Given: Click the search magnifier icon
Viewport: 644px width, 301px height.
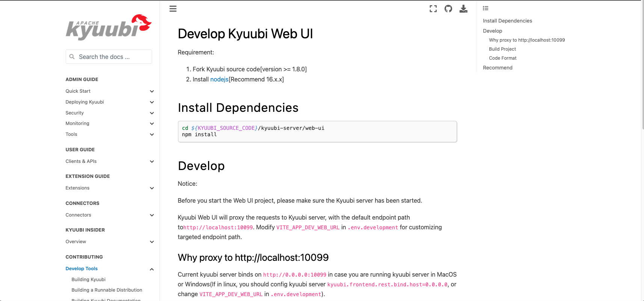Looking at the screenshot, I should pyautogui.click(x=72, y=57).
